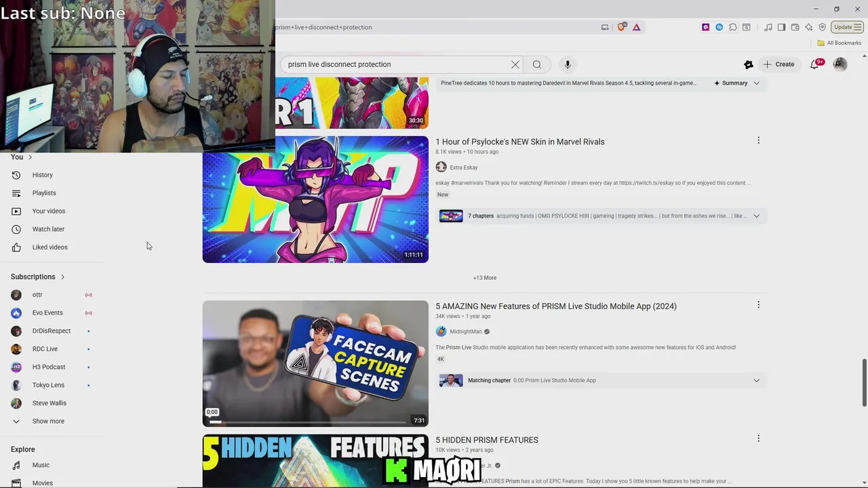
Task: Click the Brave Rewards triangle icon
Action: point(636,27)
